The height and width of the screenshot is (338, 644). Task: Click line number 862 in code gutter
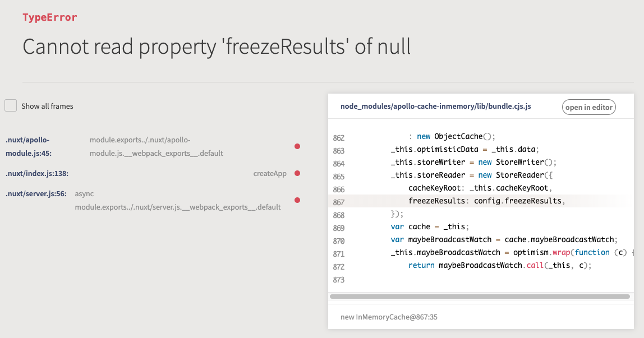click(x=338, y=138)
